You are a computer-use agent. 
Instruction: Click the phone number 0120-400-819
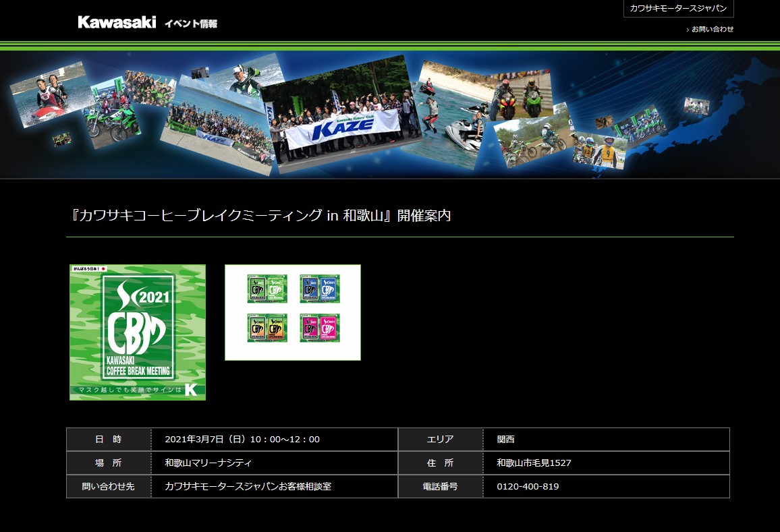[x=528, y=487]
